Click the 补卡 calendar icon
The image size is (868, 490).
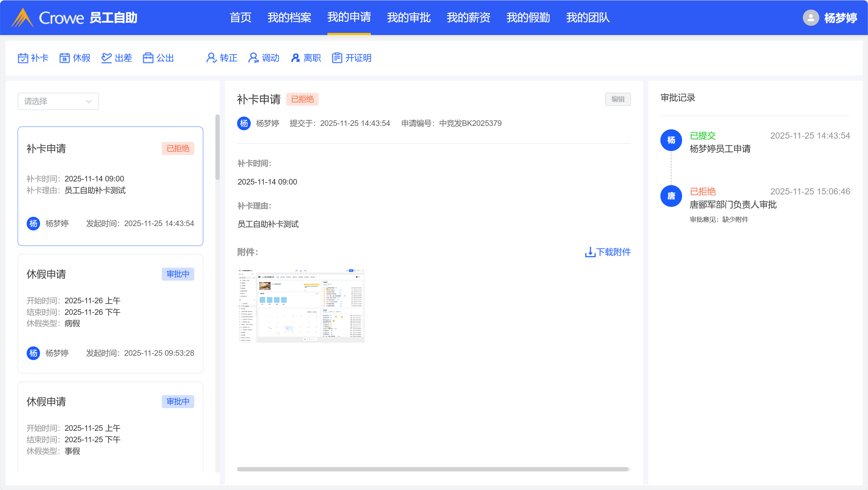[x=23, y=58]
